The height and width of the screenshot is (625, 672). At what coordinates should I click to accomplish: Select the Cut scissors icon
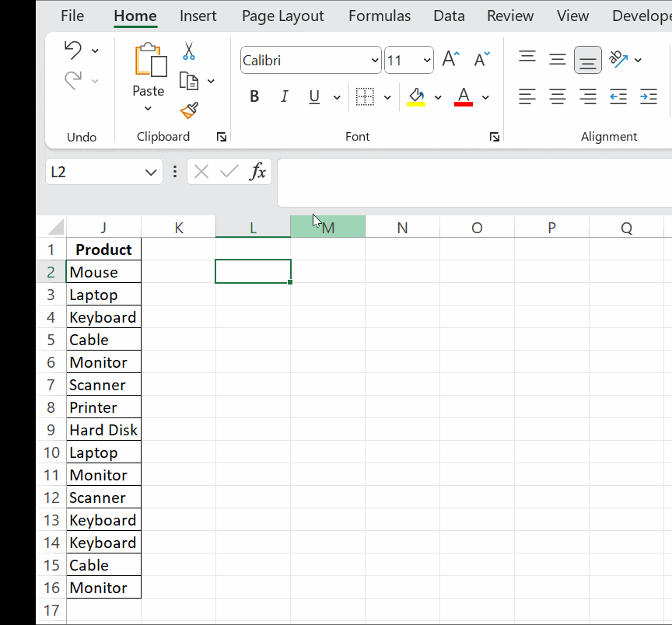(x=188, y=50)
